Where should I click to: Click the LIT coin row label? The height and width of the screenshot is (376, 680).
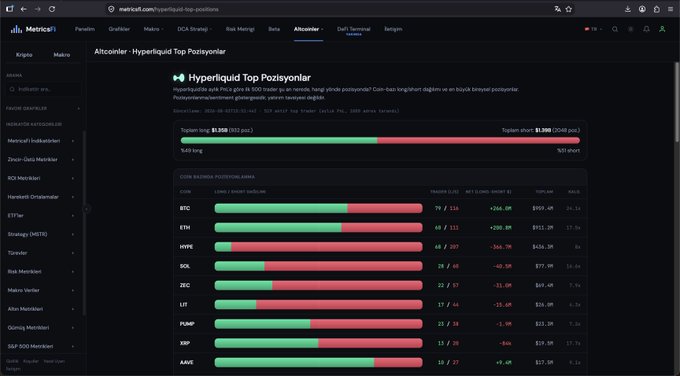(183, 305)
